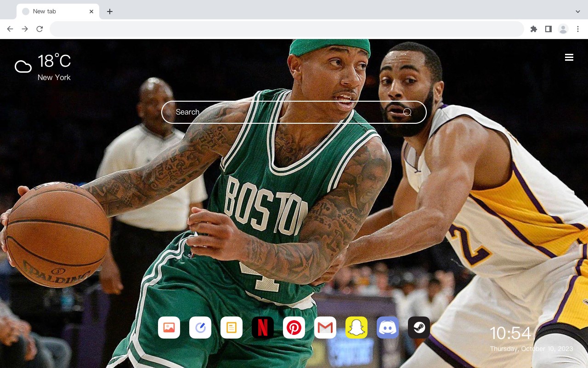Open a new browser tab
The image size is (588, 368).
pos(110,11)
